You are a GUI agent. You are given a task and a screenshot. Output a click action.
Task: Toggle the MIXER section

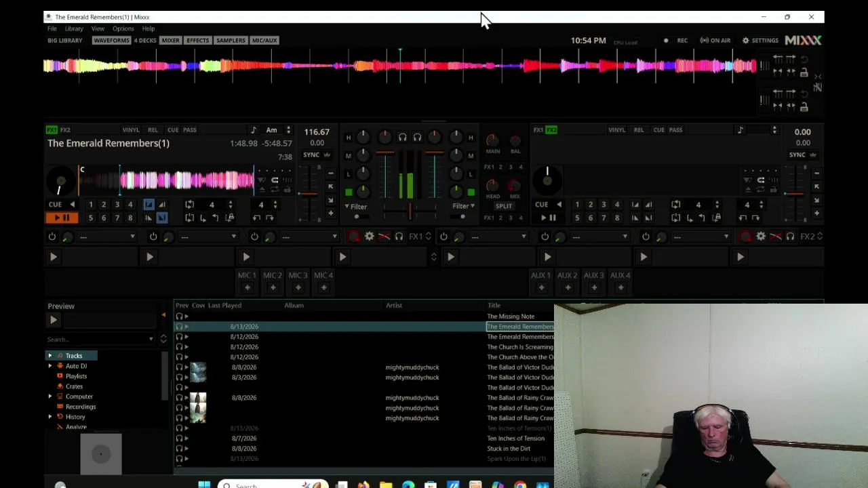pyautogui.click(x=171, y=41)
